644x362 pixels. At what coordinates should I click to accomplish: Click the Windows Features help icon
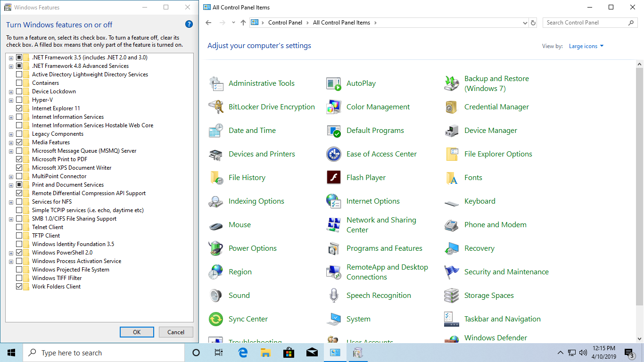pyautogui.click(x=189, y=25)
